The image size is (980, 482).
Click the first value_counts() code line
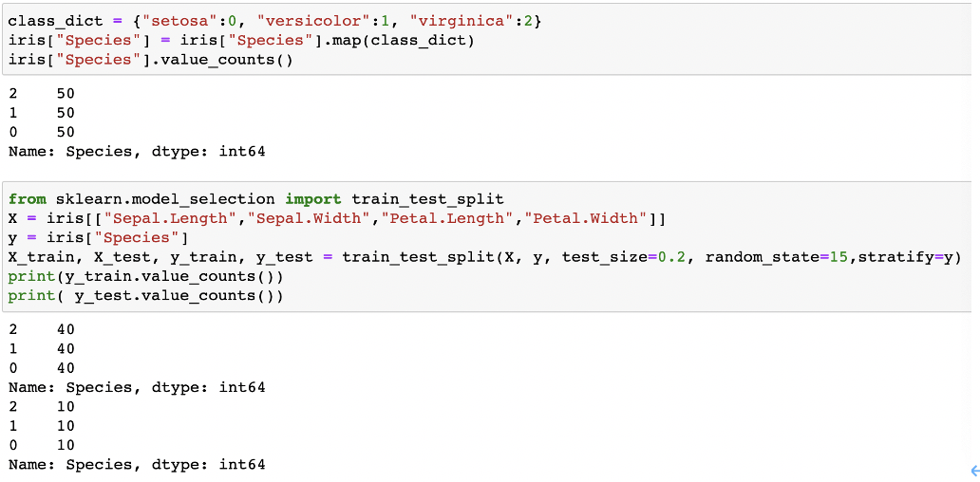[151, 60]
